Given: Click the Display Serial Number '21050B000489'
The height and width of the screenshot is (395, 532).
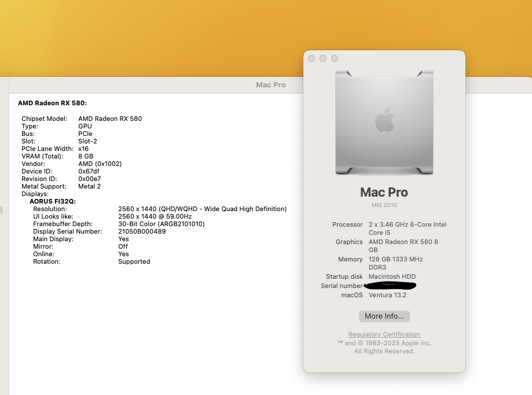Looking at the screenshot, I should pyautogui.click(x=142, y=231).
